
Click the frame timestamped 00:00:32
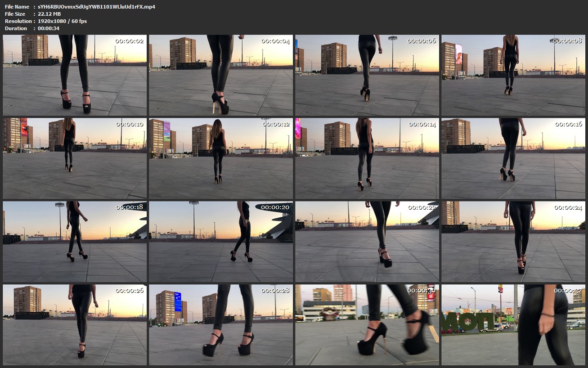(x=513, y=325)
